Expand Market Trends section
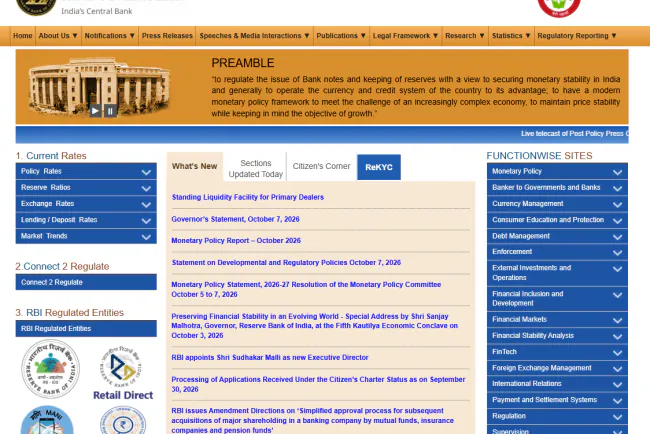650x434 pixels. [86, 236]
